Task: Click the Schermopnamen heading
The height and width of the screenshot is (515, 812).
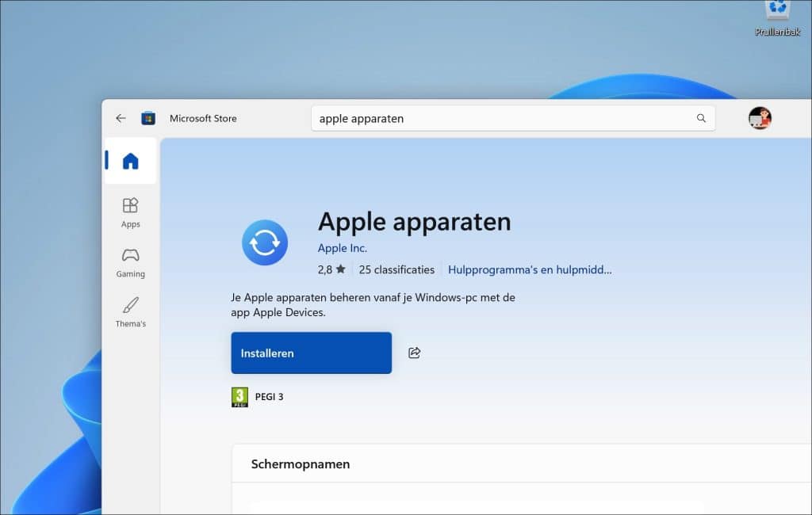Action: tap(301, 464)
